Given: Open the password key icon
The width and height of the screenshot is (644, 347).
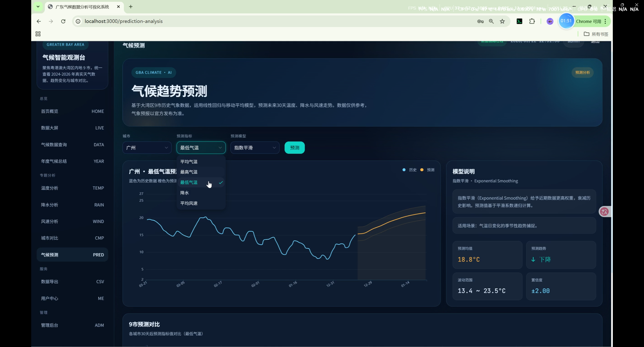Looking at the screenshot, I should click(480, 21).
